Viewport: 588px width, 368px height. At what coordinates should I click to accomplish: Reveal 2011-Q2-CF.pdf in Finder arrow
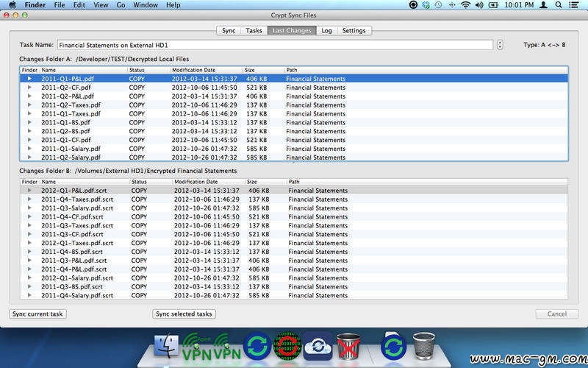click(29, 87)
